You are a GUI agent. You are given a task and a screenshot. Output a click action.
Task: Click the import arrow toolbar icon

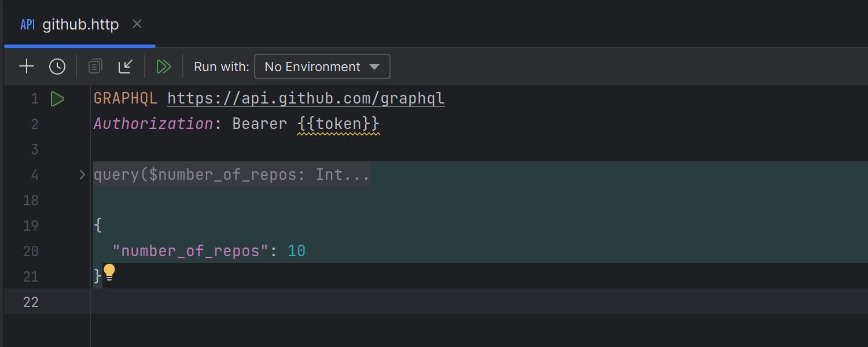(x=126, y=67)
